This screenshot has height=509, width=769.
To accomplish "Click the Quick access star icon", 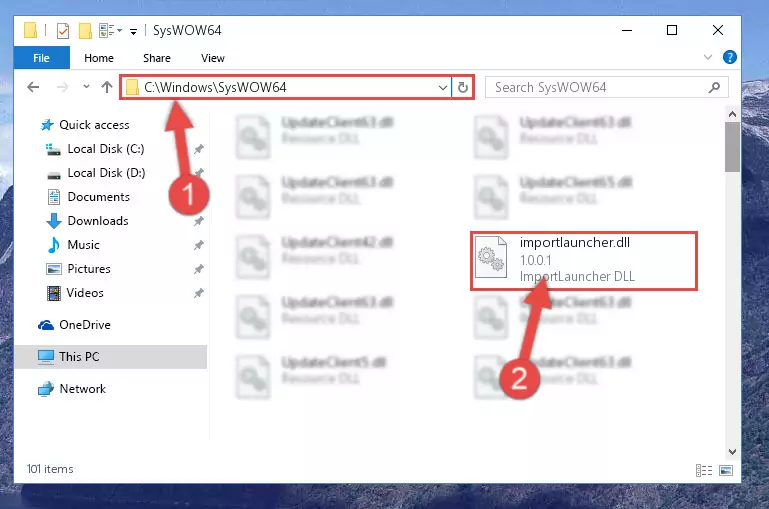I will pos(47,125).
